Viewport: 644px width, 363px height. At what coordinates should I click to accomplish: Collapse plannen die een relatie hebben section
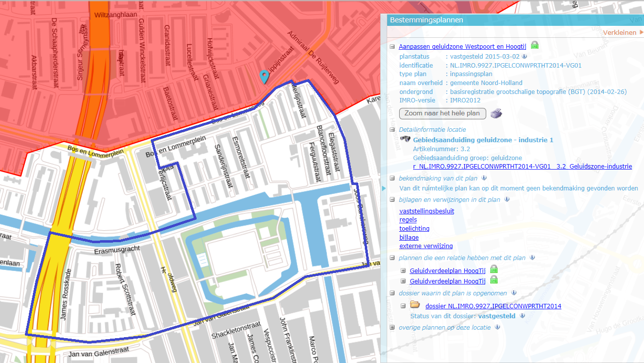pyautogui.click(x=393, y=258)
